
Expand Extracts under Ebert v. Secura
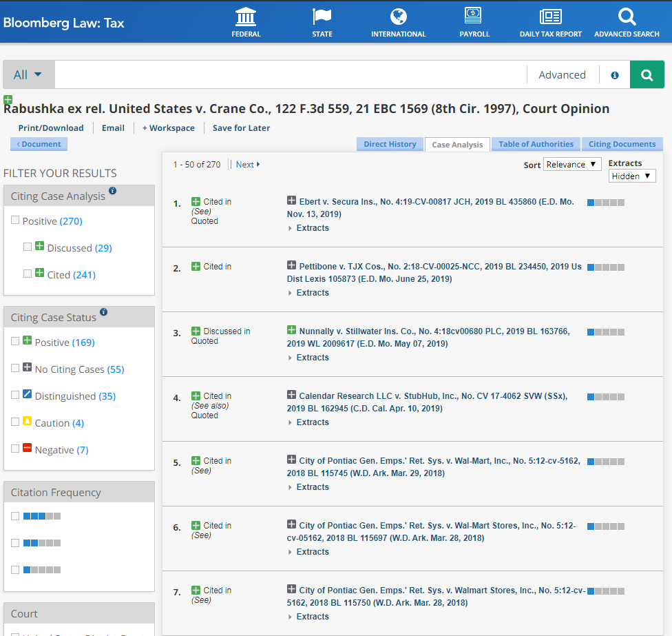312,228
